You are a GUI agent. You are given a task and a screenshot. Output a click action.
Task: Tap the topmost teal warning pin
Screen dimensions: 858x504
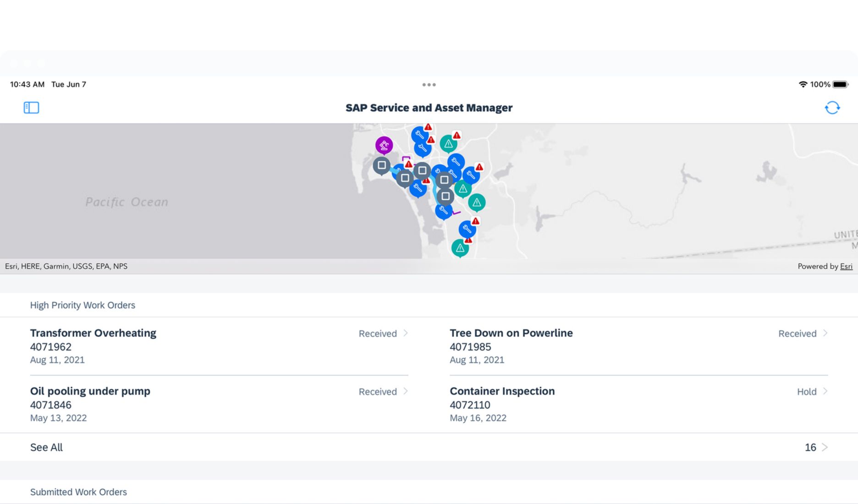448,144
